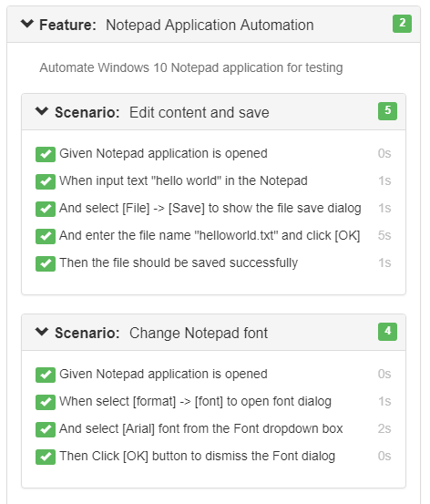Click the green badge showing 5 steps
The height and width of the screenshot is (504, 430).
coord(387,111)
